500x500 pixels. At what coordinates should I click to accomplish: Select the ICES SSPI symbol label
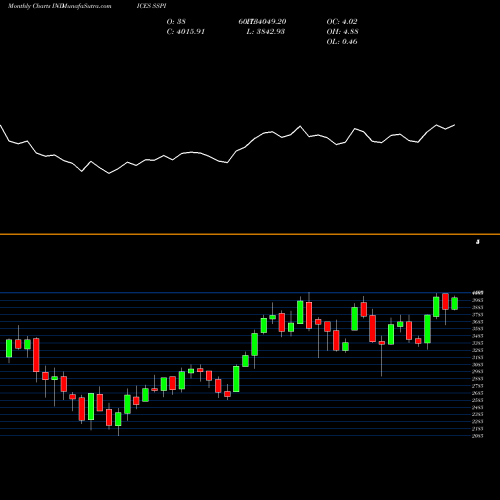coord(151,6)
